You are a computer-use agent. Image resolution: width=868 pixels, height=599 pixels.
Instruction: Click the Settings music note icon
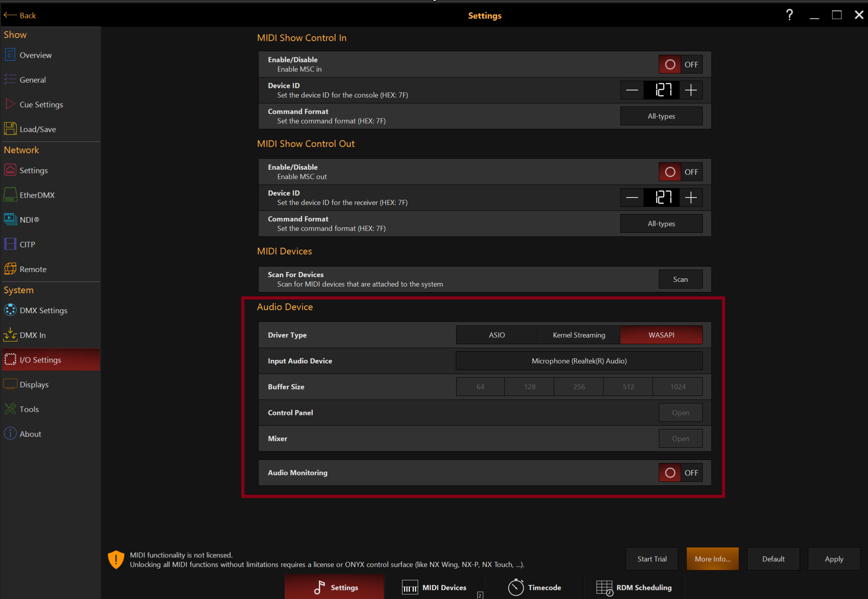pos(320,587)
